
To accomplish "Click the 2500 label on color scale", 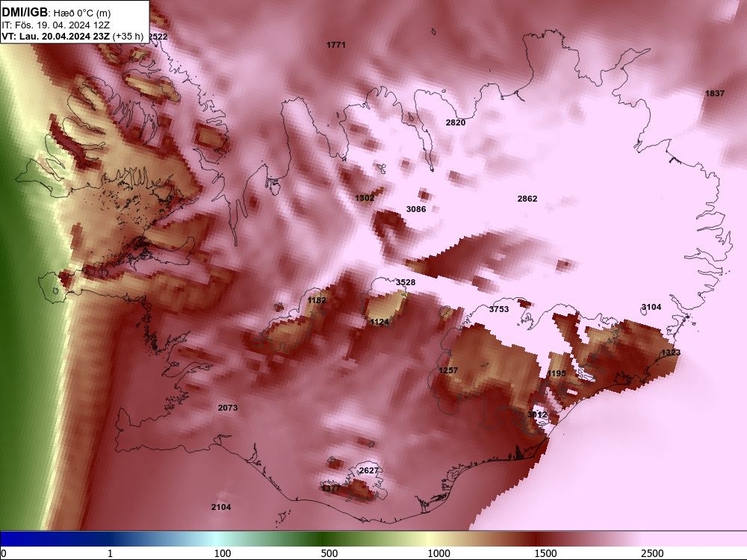I will pyautogui.click(x=652, y=553).
